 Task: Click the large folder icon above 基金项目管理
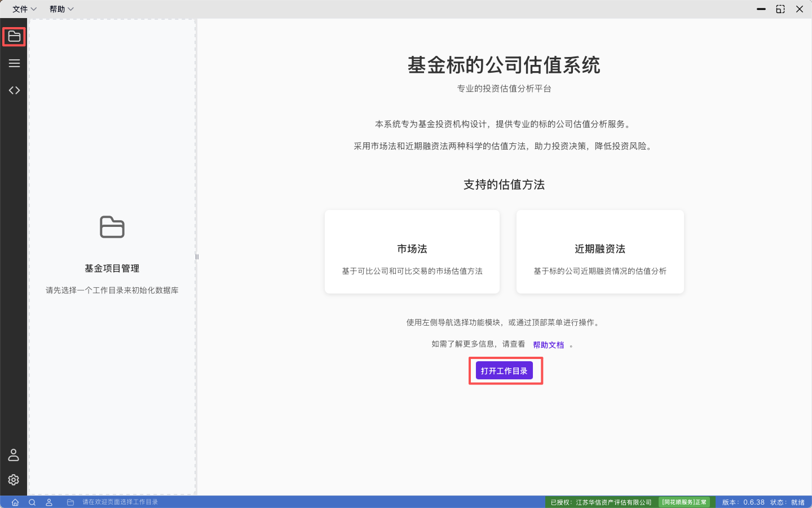tap(112, 227)
